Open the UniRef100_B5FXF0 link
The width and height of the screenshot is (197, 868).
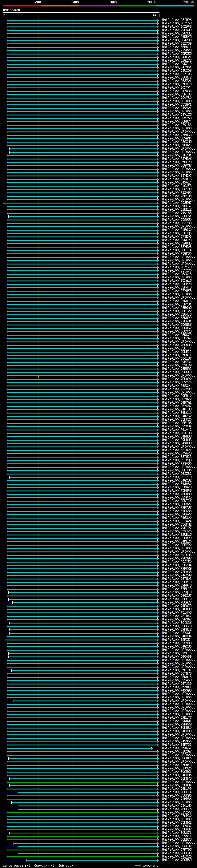[x=177, y=84]
